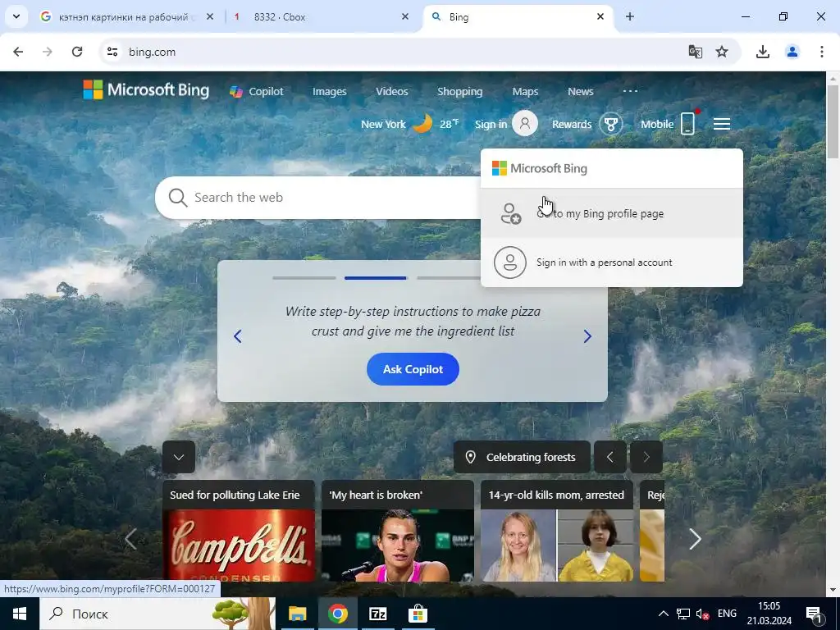Screen dimensions: 840x630
Task: Open the News menu item
Action: (x=580, y=92)
